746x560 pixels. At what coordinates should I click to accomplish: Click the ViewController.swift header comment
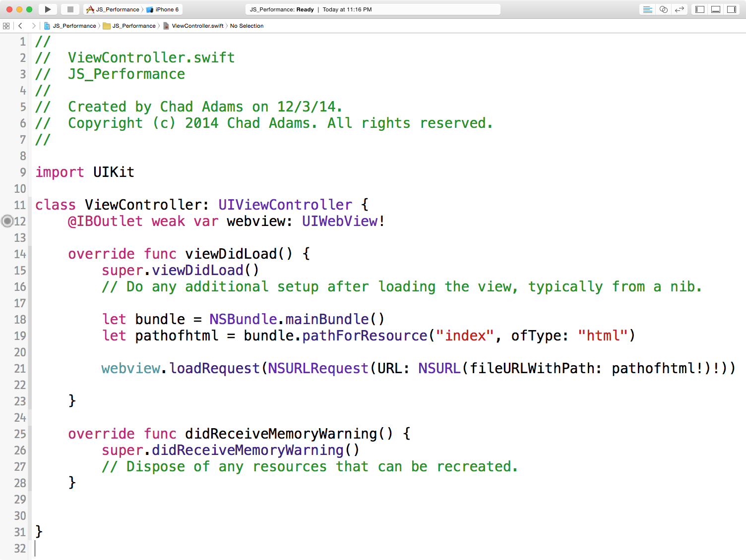(151, 57)
